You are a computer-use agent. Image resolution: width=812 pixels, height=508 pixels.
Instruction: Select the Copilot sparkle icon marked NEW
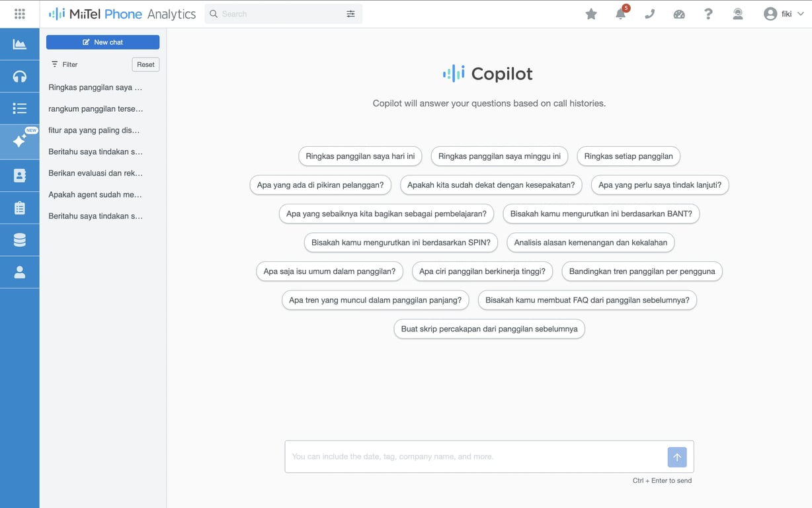point(20,141)
